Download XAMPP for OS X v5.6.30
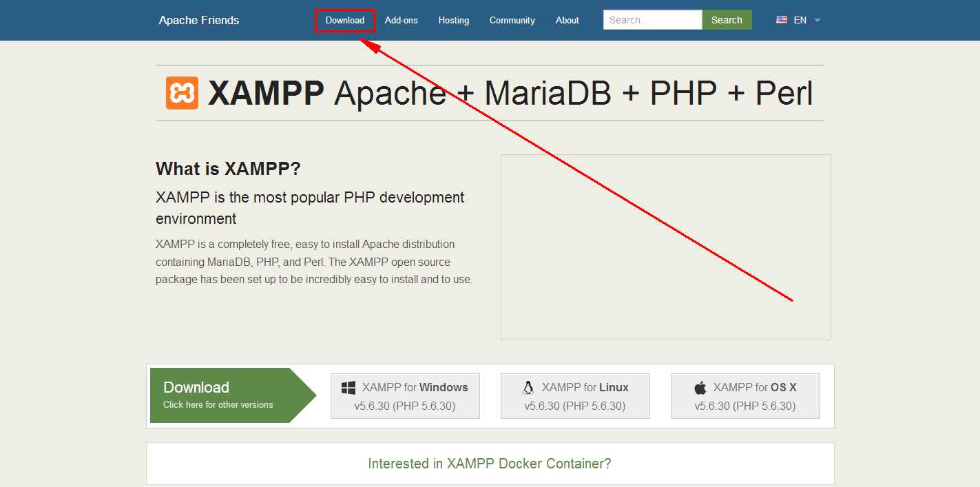The image size is (980, 487). click(745, 396)
